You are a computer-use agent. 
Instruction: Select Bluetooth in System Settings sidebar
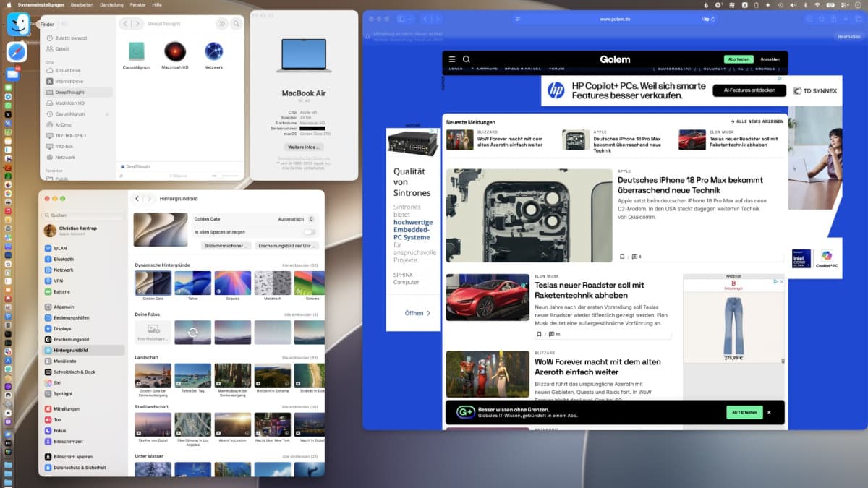[x=83, y=259]
